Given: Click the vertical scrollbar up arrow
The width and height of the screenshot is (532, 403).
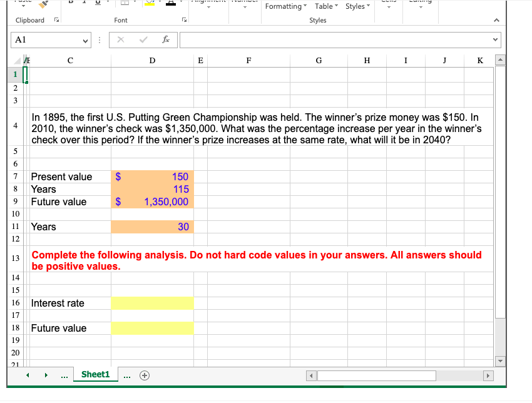Looking at the screenshot, I should (500, 60).
